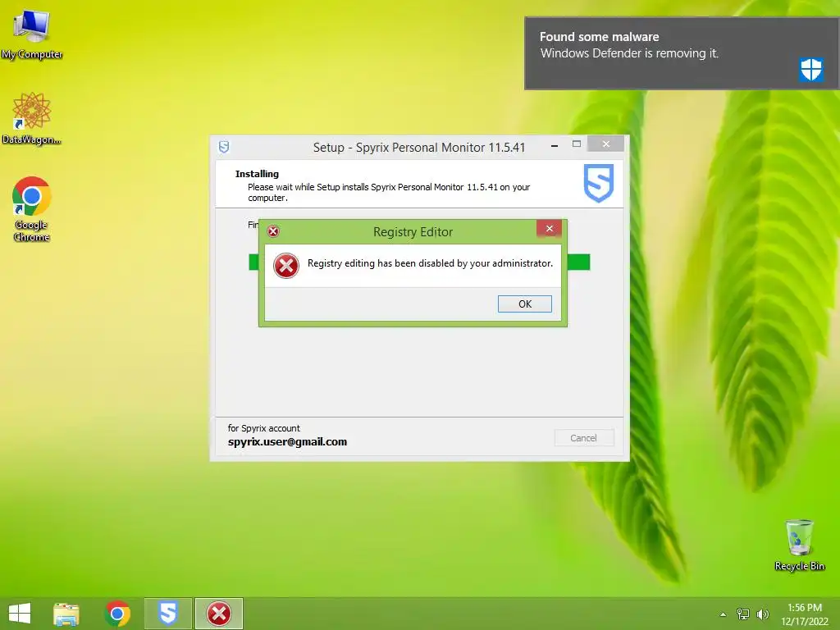This screenshot has width=840, height=630.
Task: Open File Explorer from the taskbar
Action: (66, 614)
